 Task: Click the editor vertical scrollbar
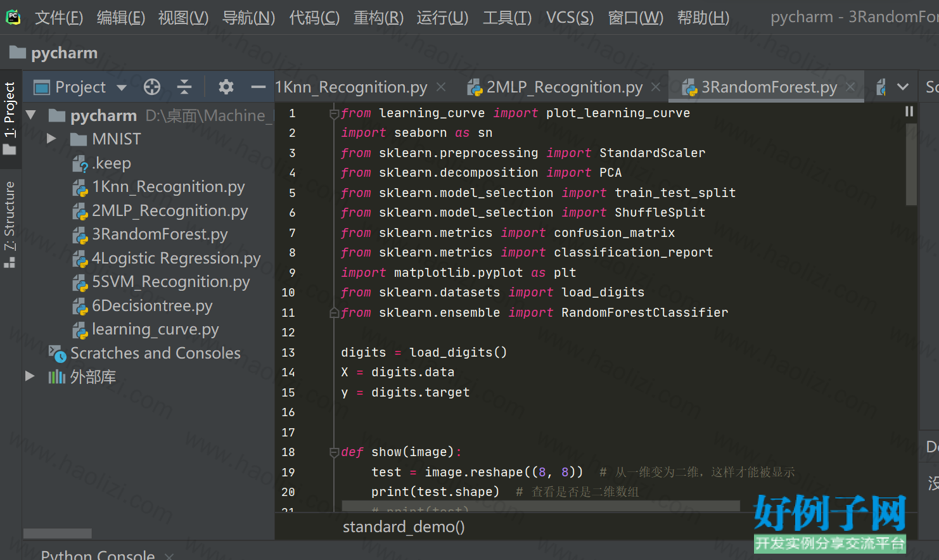click(x=911, y=165)
